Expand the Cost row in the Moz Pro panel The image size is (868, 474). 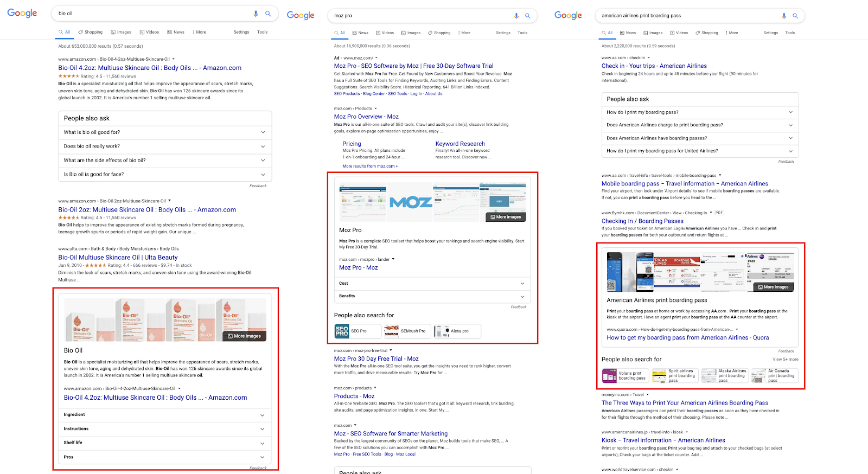tap(432, 284)
